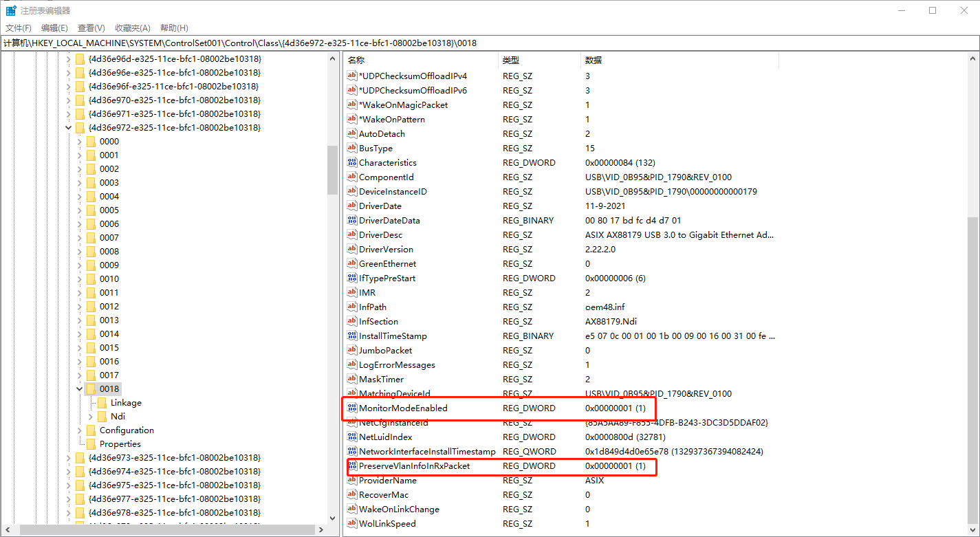Click the JumboPacket string value icon
This screenshot has height=537, width=980.
point(352,350)
